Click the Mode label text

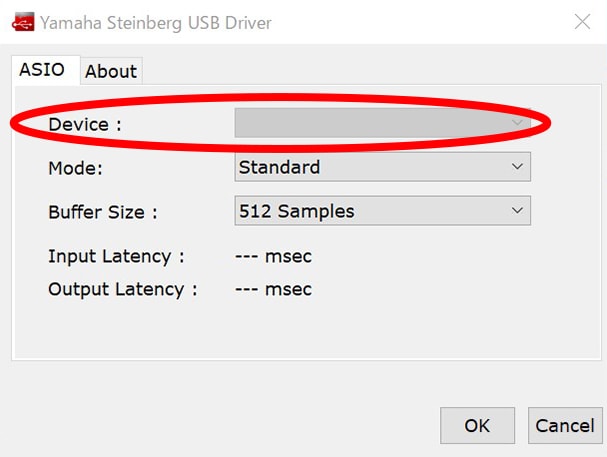(x=73, y=168)
